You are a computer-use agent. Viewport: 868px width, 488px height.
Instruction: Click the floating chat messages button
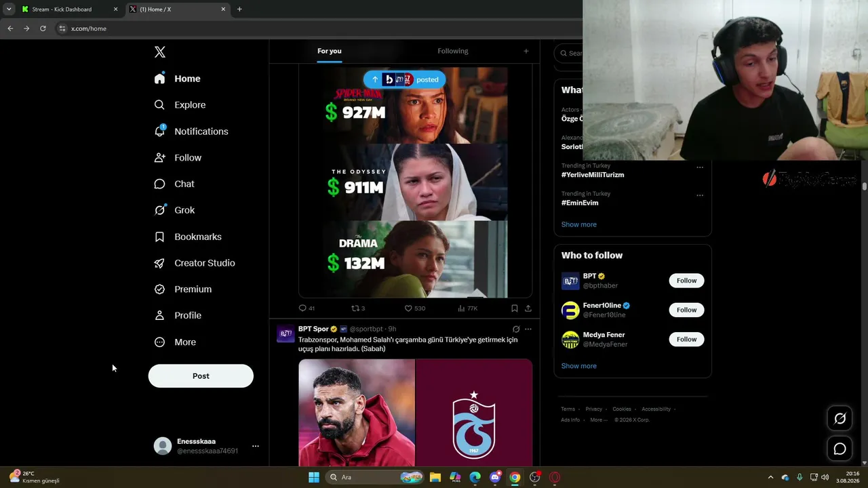(x=840, y=449)
